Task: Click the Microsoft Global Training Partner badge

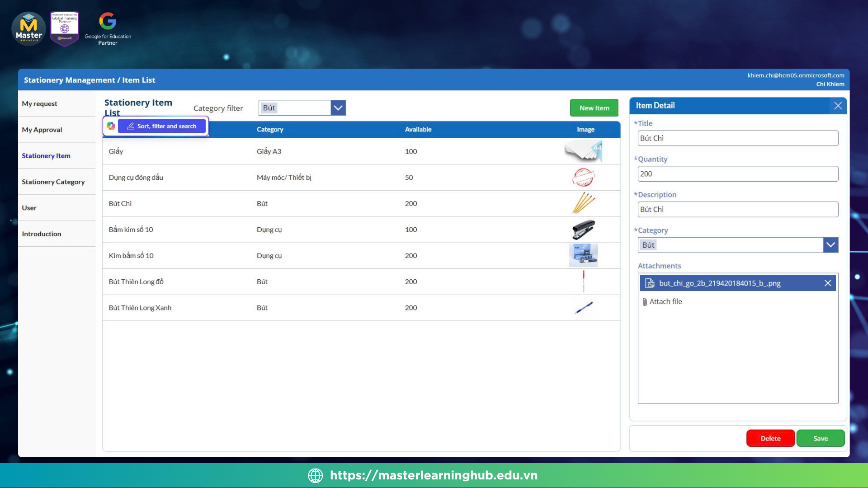Action: pos(65,29)
